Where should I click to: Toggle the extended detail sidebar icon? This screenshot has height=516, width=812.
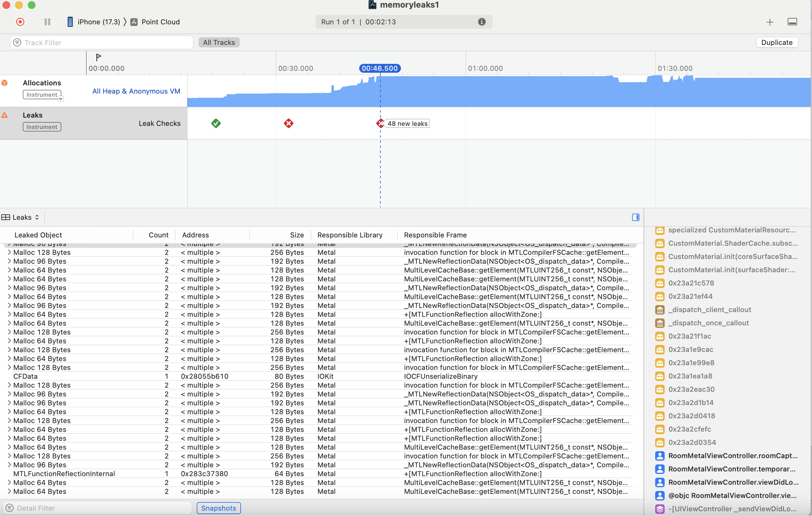pos(635,217)
